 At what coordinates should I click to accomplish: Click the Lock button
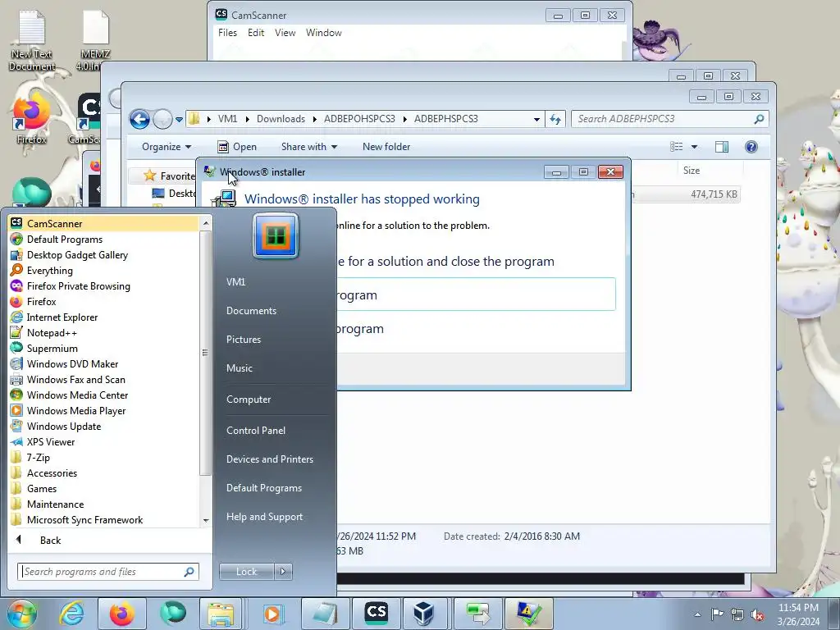coord(246,572)
